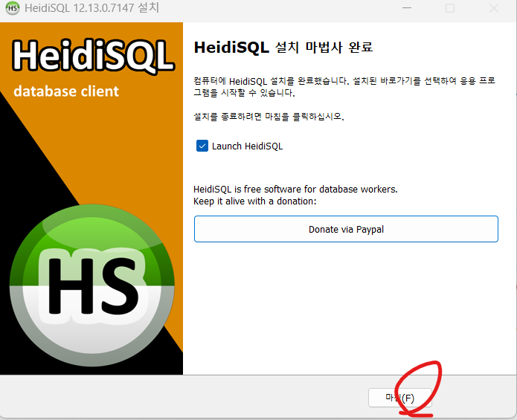Click the HeidiSQL icon in title bar
The height and width of the screenshot is (420, 517).
13,8
